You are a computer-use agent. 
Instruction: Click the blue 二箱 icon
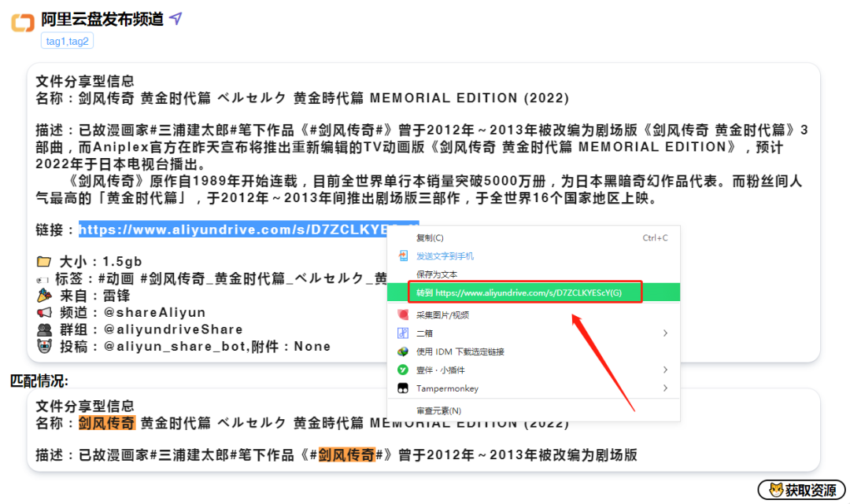point(403,333)
